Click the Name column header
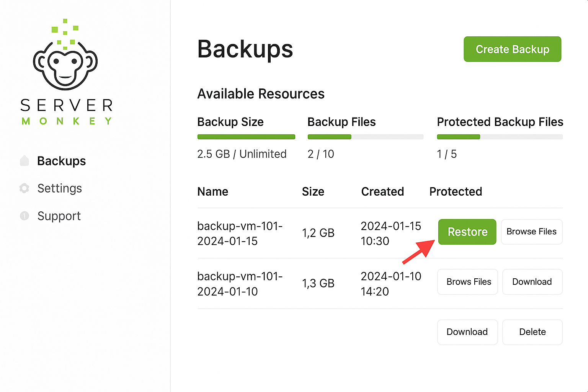 click(213, 191)
